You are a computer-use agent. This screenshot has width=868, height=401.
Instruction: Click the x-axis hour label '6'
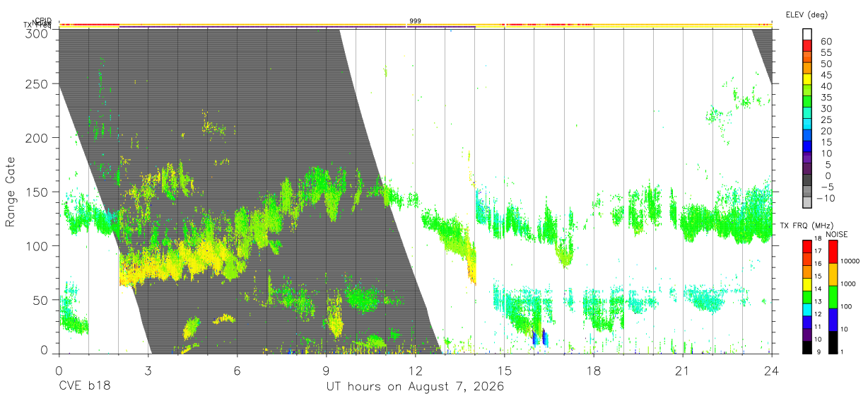[x=237, y=371]
